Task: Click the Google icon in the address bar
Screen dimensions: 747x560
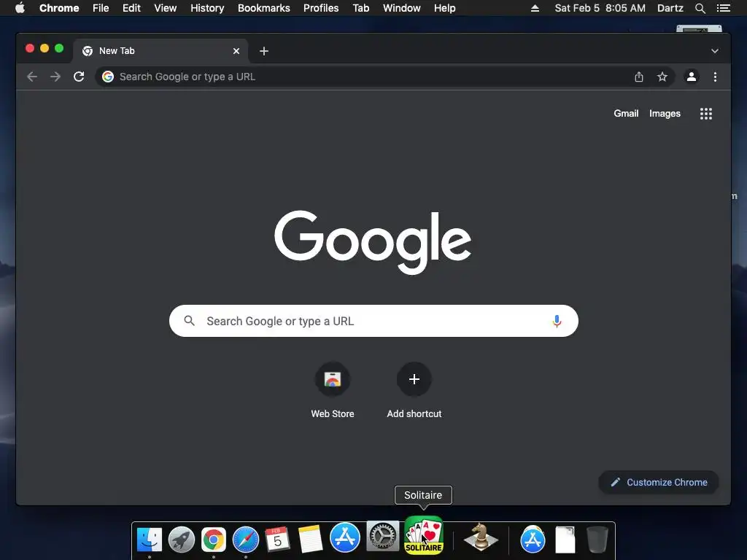Action: click(x=108, y=77)
